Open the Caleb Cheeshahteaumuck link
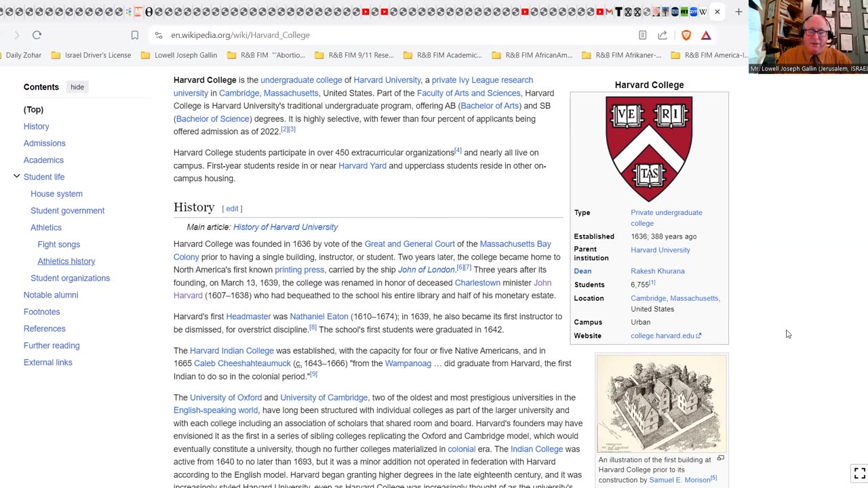 tap(242, 363)
